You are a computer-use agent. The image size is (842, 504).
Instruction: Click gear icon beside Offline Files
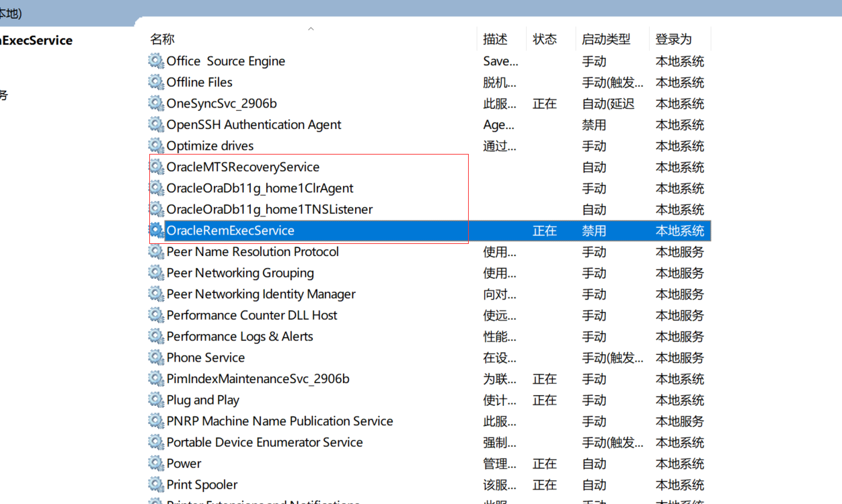[156, 83]
